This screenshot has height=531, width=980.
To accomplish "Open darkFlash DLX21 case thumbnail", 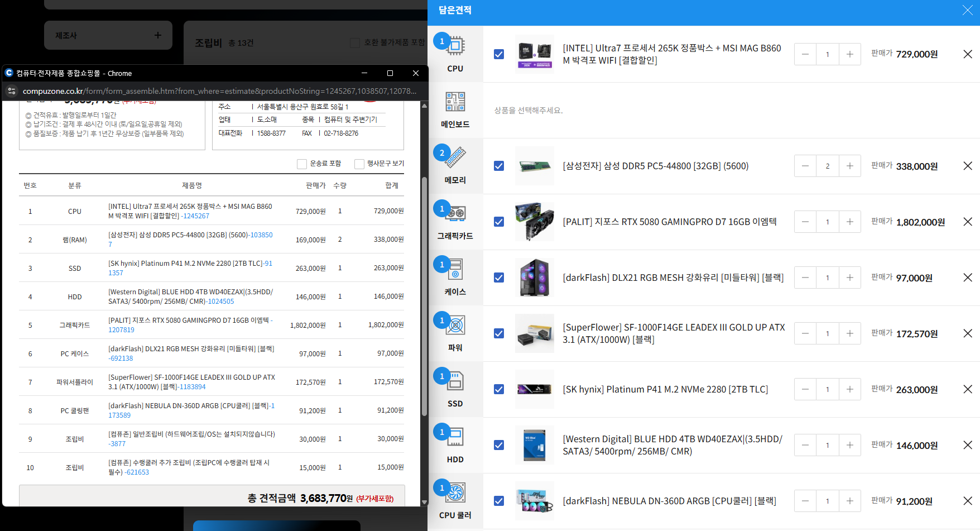I will tap(535, 278).
